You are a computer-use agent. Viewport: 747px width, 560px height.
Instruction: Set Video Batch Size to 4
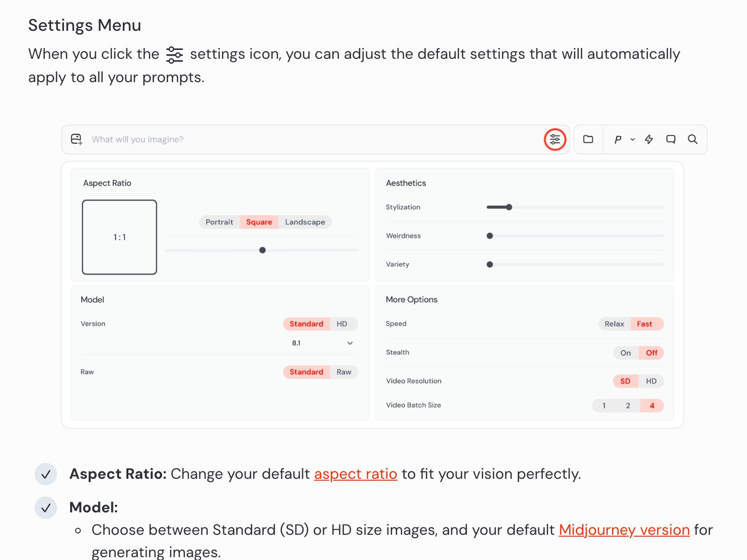652,406
